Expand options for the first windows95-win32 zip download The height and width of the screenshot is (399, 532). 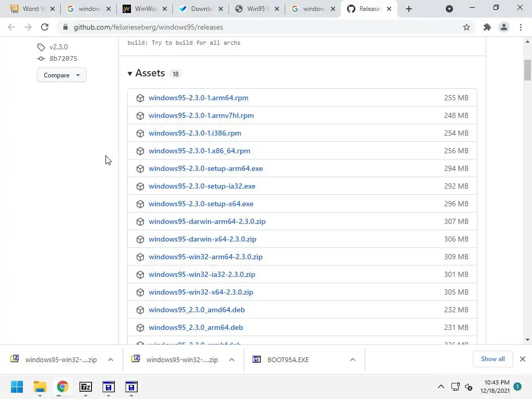(x=111, y=360)
